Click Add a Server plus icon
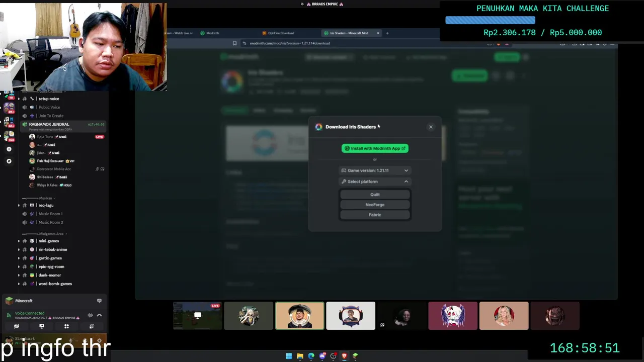This screenshot has height=362, width=644. (x=9, y=149)
